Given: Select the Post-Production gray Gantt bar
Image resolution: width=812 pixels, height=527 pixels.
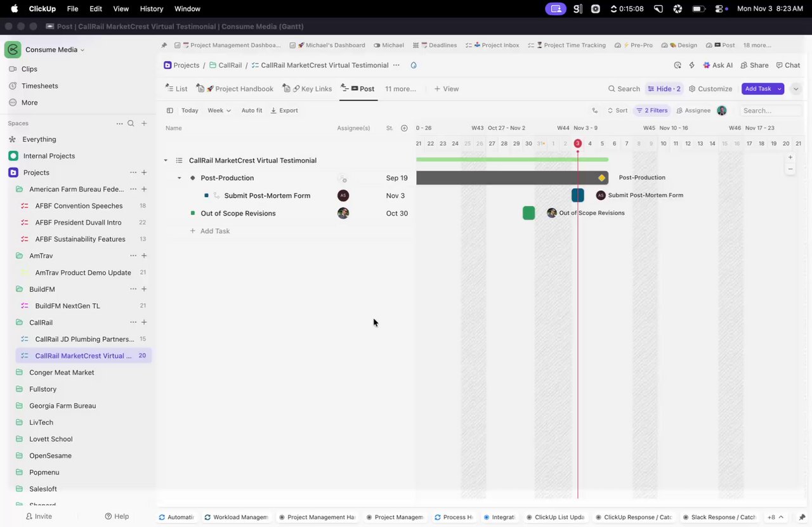Looking at the screenshot, I should click(512, 178).
